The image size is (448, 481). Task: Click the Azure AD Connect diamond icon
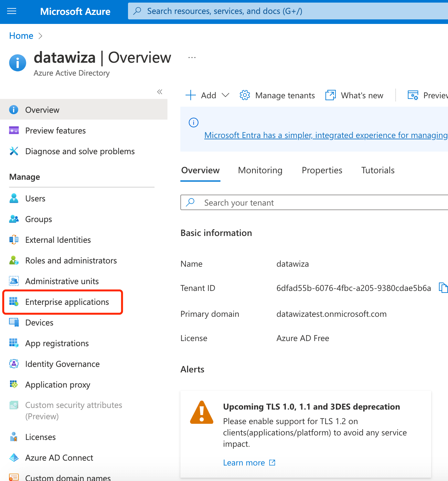[14, 457]
